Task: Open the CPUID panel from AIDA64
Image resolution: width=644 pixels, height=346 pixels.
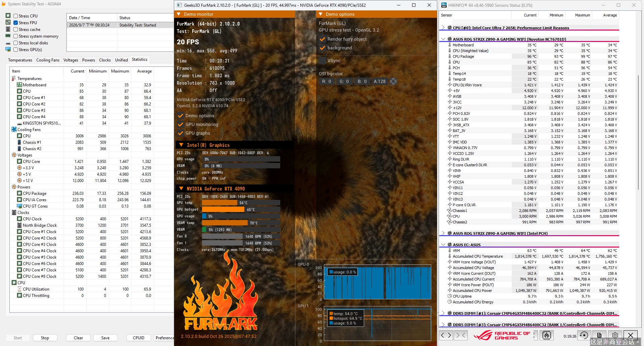Action: pyautogui.click(x=139, y=338)
